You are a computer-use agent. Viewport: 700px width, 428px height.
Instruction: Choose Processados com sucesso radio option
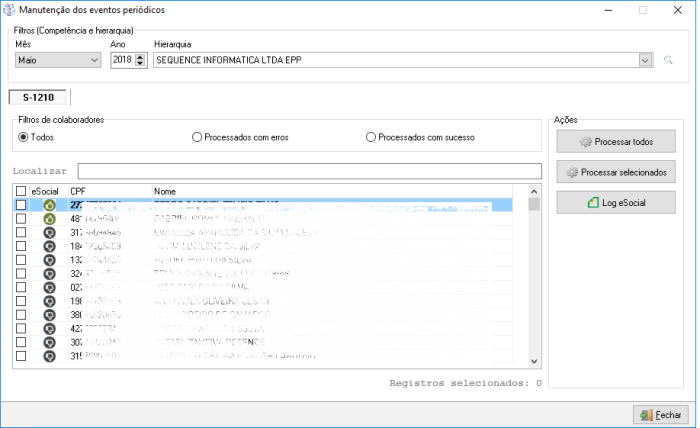click(372, 137)
